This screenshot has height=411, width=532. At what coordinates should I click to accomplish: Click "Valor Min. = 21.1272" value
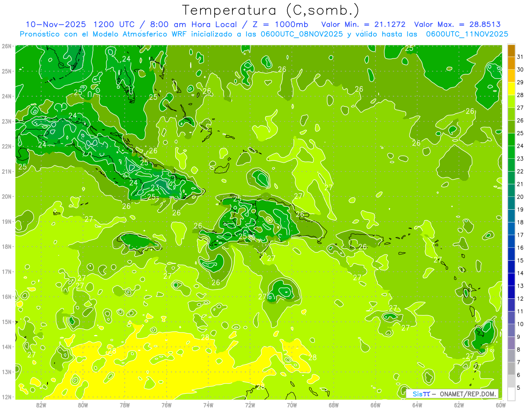(x=364, y=24)
